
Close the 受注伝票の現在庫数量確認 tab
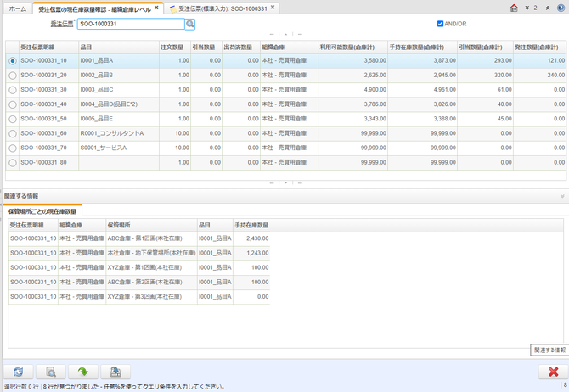click(x=156, y=8)
